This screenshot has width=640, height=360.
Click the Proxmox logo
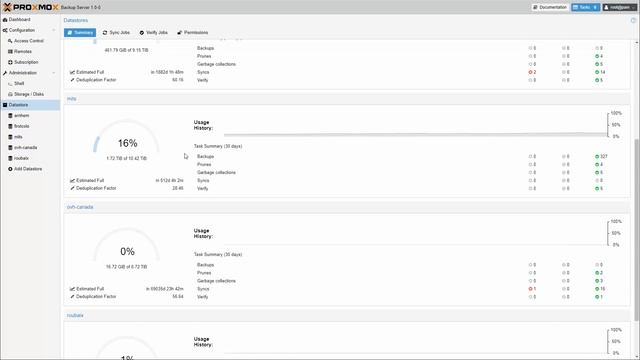(31, 7)
